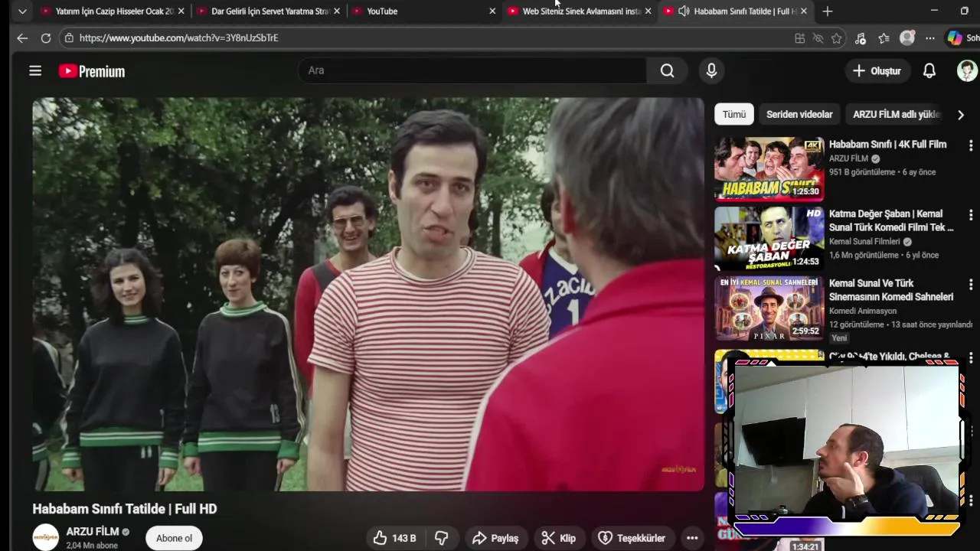
Task: Subscribe with the Abone ol button
Action: 174,538
